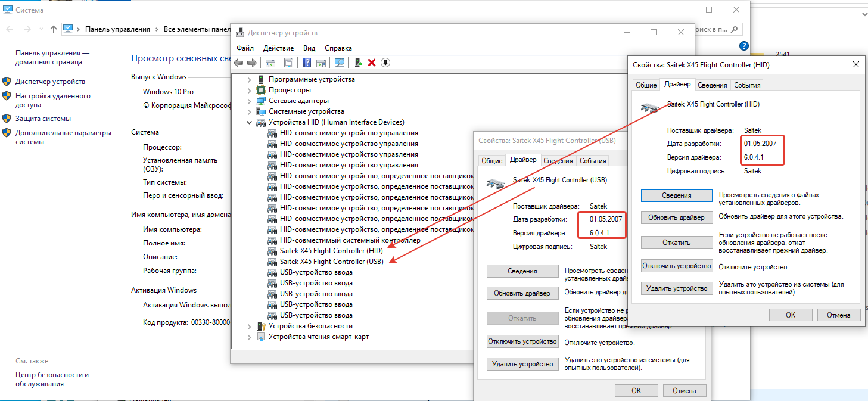Screen dimensions: 868x401
Task: Switch to События tab in USB properties dialog
Action: [593, 161]
